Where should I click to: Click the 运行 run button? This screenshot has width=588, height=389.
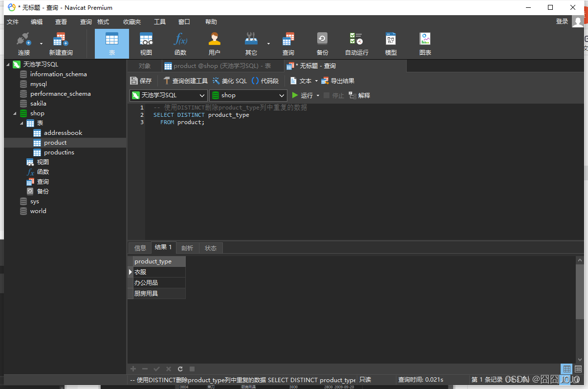(302, 95)
